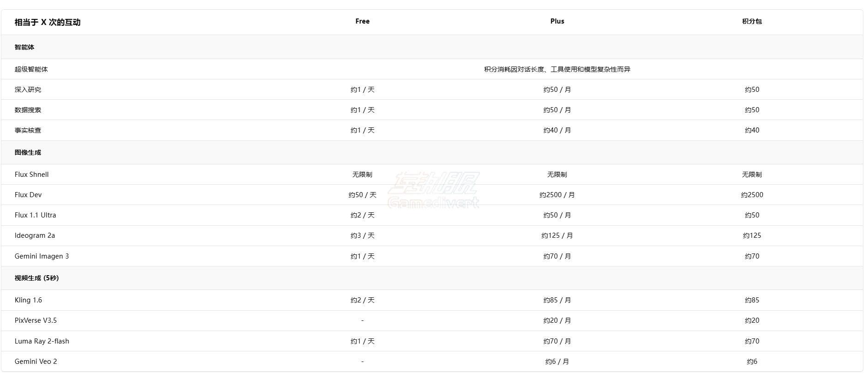Screen dimensions: 868x380
Task: Select the Plus value '约70 / 月' for Luma Ray 2-flash
Action: [557, 341]
